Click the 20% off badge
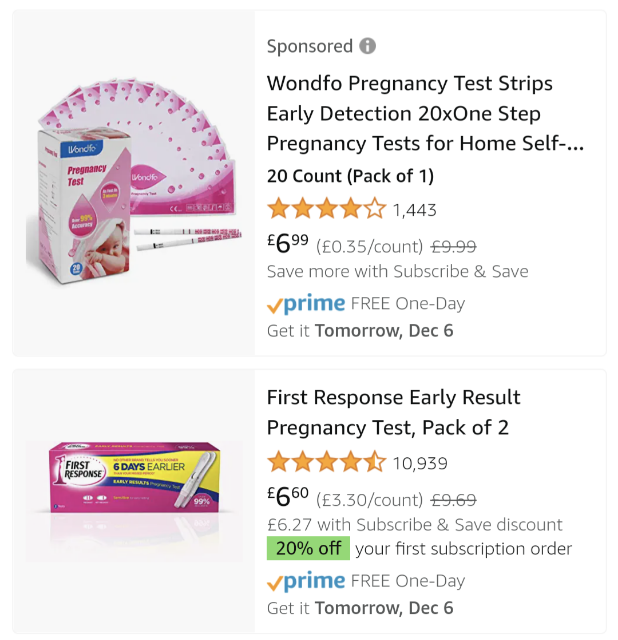 coord(308,549)
